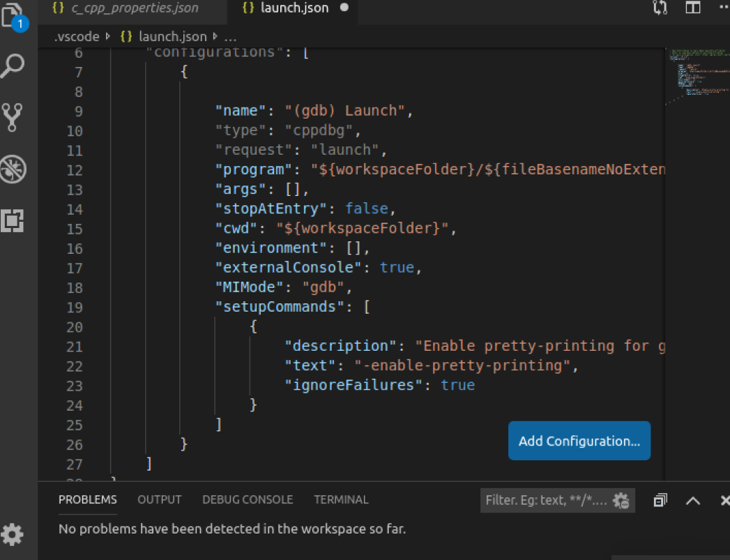Viewport: 730px width, 560px height.
Task: Click the "args" key on line 13
Action: coord(241,190)
